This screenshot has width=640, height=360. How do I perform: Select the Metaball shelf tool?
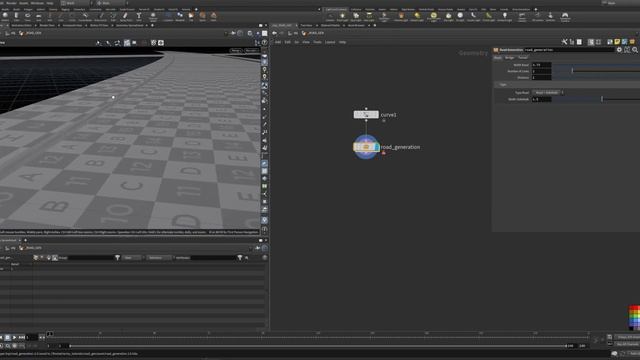[180, 16]
